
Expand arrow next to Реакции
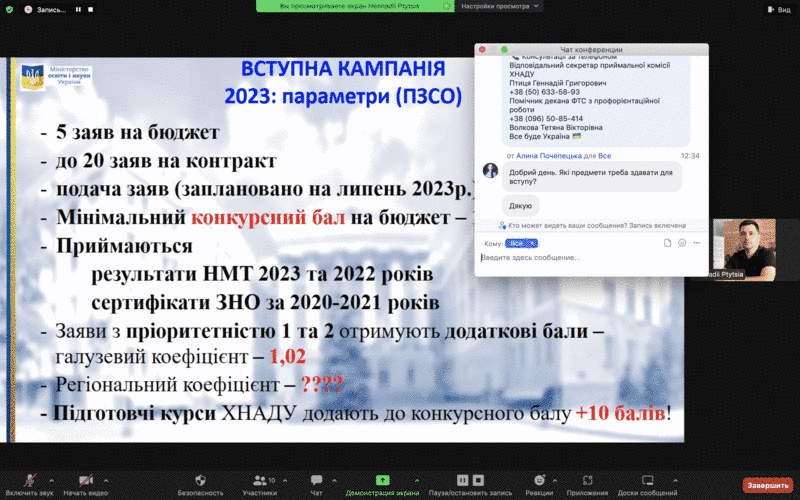point(555,481)
